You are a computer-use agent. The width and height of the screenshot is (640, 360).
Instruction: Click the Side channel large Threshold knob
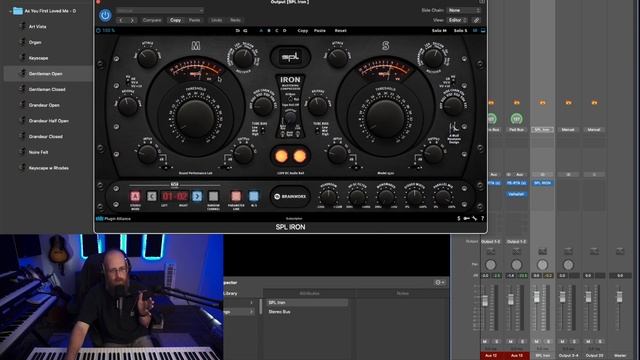pyautogui.click(x=385, y=118)
